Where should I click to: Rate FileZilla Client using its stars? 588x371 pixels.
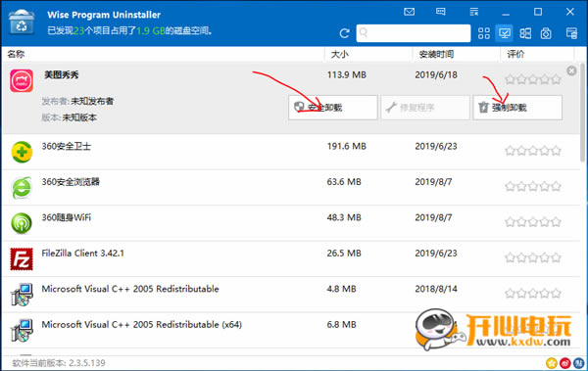[x=533, y=257]
